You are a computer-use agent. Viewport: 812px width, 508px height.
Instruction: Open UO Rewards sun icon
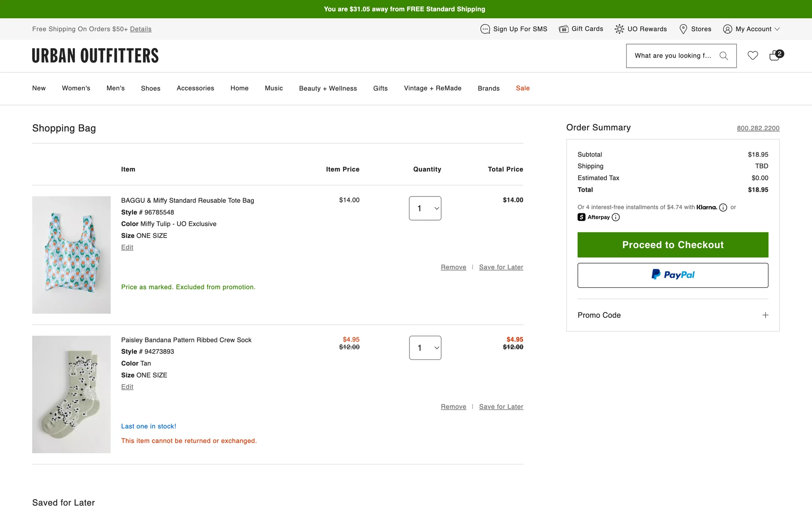619,29
